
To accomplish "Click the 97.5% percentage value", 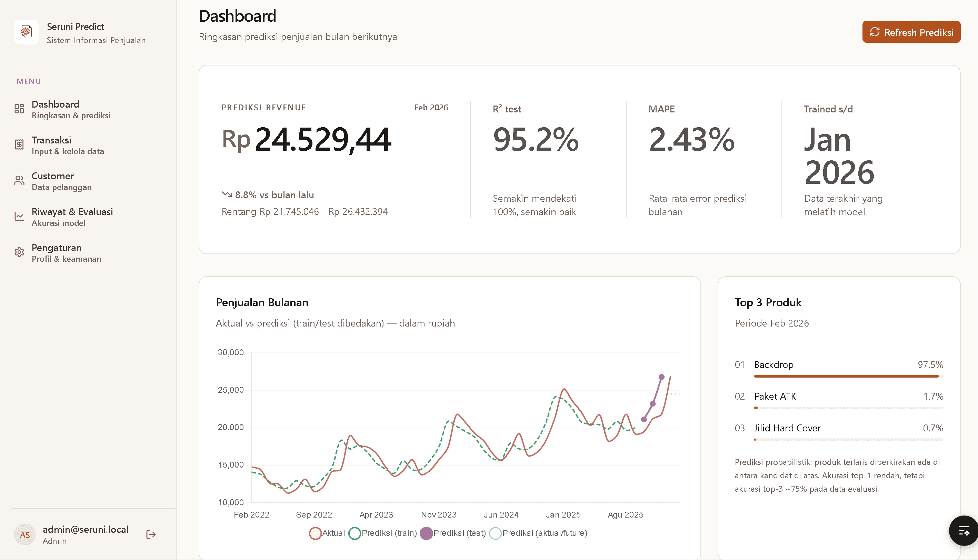I will click(930, 364).
